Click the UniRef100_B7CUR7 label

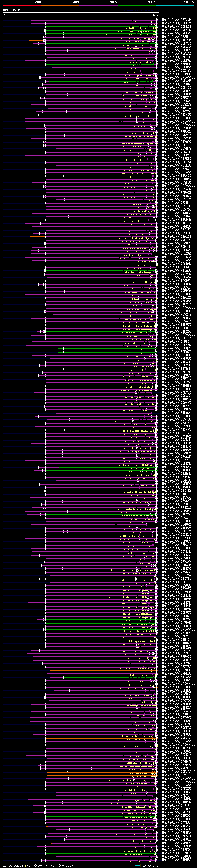click(177, 751)
